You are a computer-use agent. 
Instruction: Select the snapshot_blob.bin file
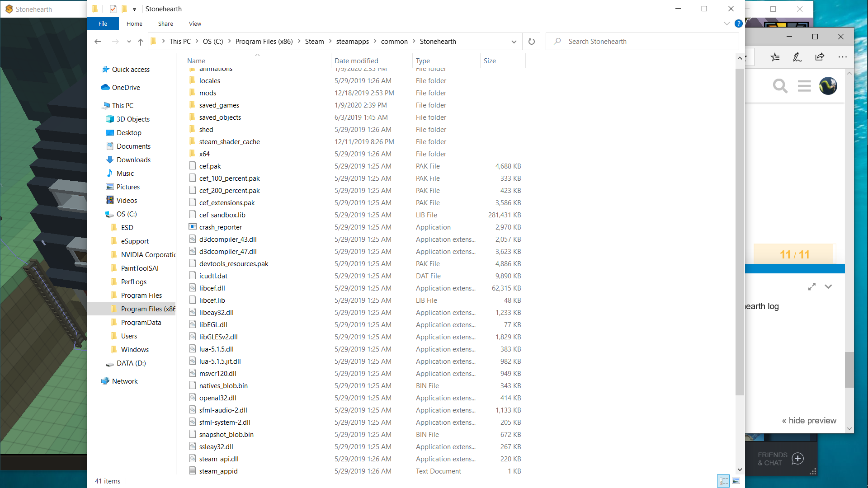226,435
